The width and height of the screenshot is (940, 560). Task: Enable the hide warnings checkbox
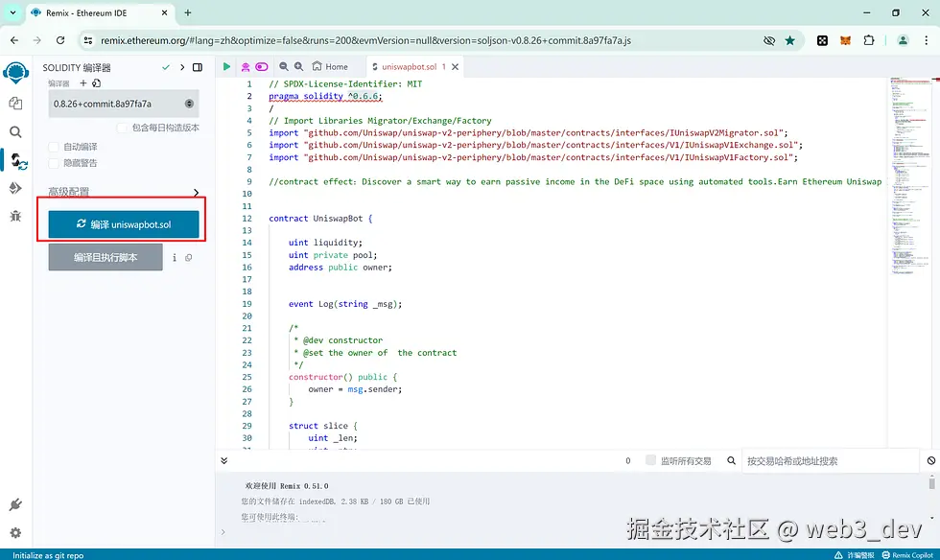coord(54,163)
